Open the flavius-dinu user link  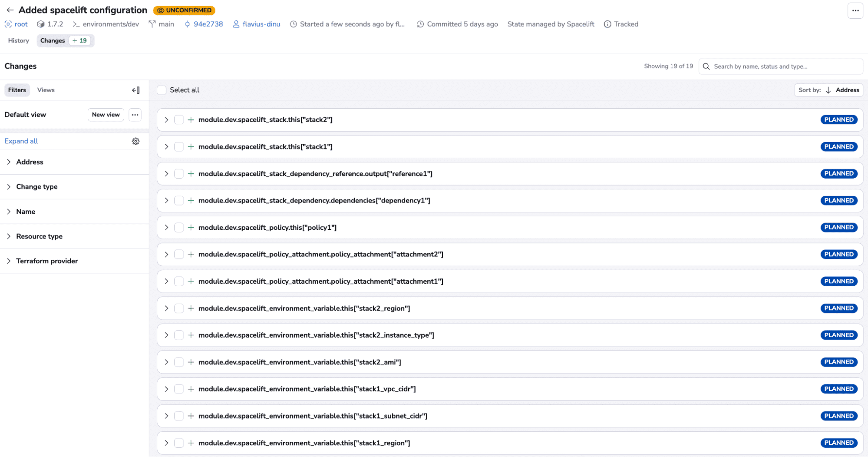(261, 24)
